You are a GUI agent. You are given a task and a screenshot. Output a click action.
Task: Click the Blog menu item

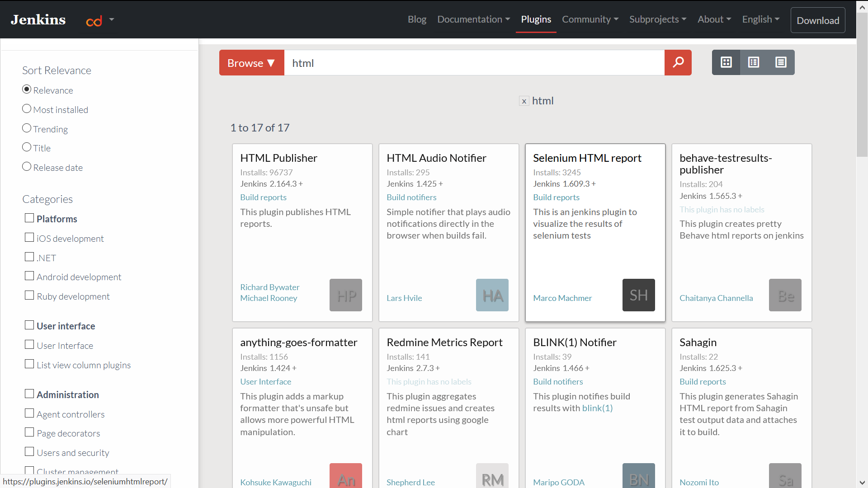point(417,19)
